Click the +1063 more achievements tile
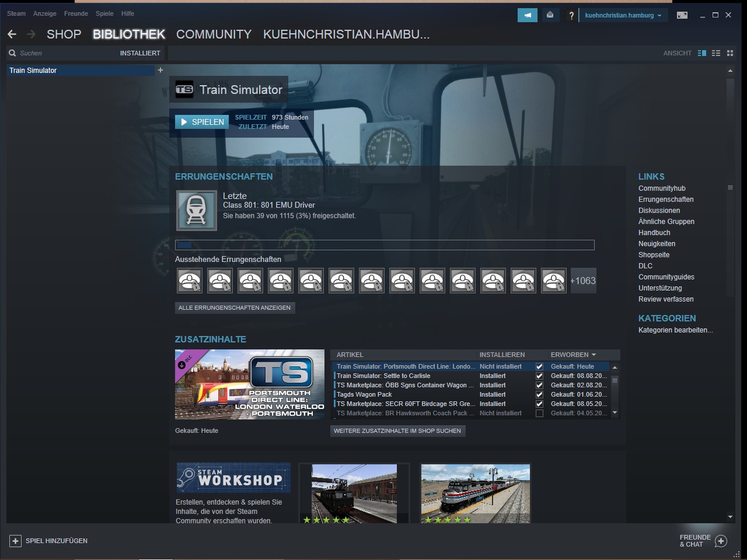Viewport: 747px width, 560px height. pos(583,281)
